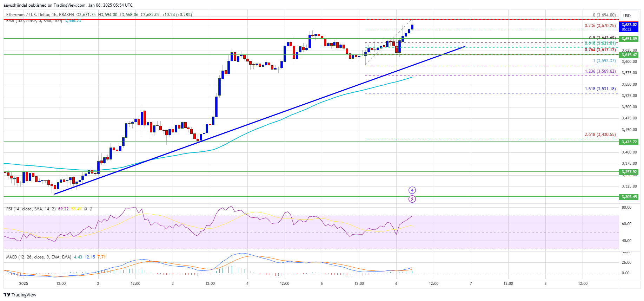Click the green 3,423.72 price level tag

(629, 142)
